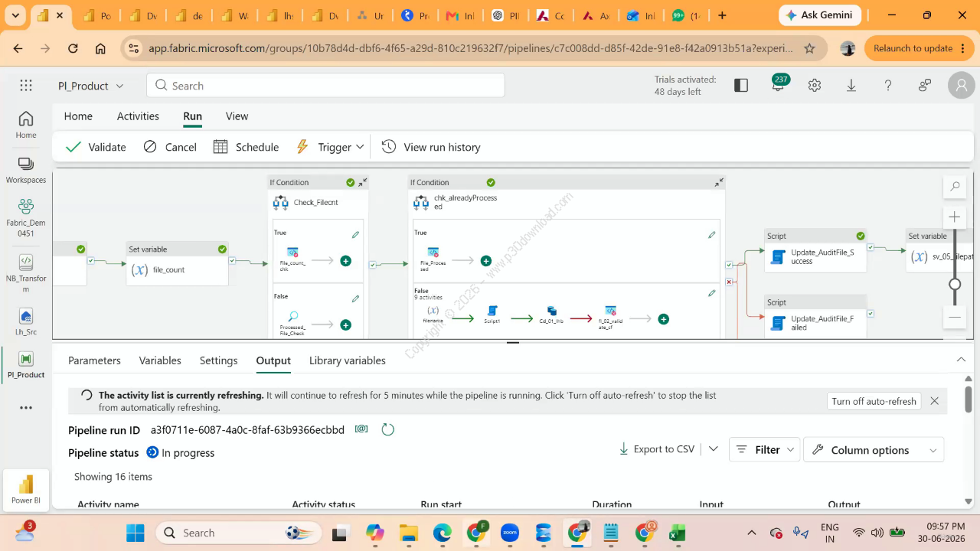Collapse the Check_Filecnt If Condition
Screen dimensions: 980x551
(363, 182)
